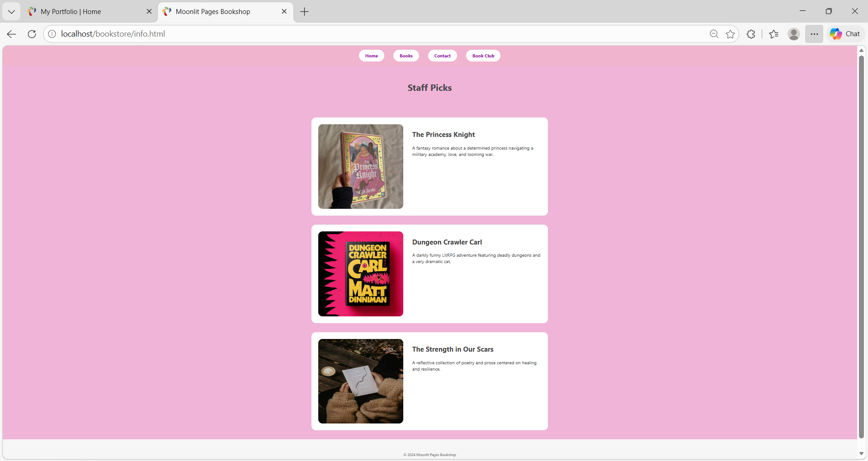The height and width of the screenshot is (461, 868).
Task: Navigate to the Contact page
Action: coord(442,56)
